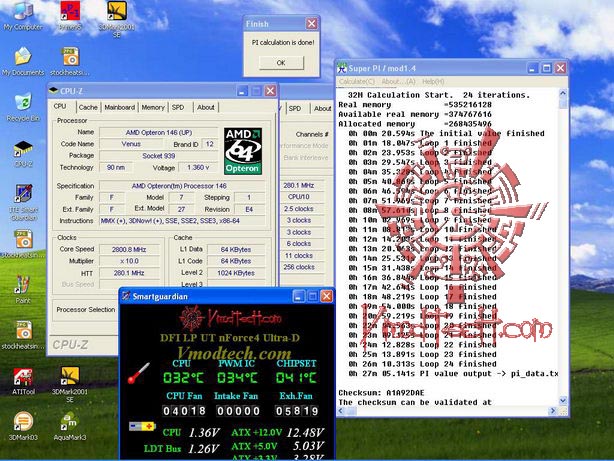
Task: Click the Voltage value 1.360 v
Action: coord(198,168)
